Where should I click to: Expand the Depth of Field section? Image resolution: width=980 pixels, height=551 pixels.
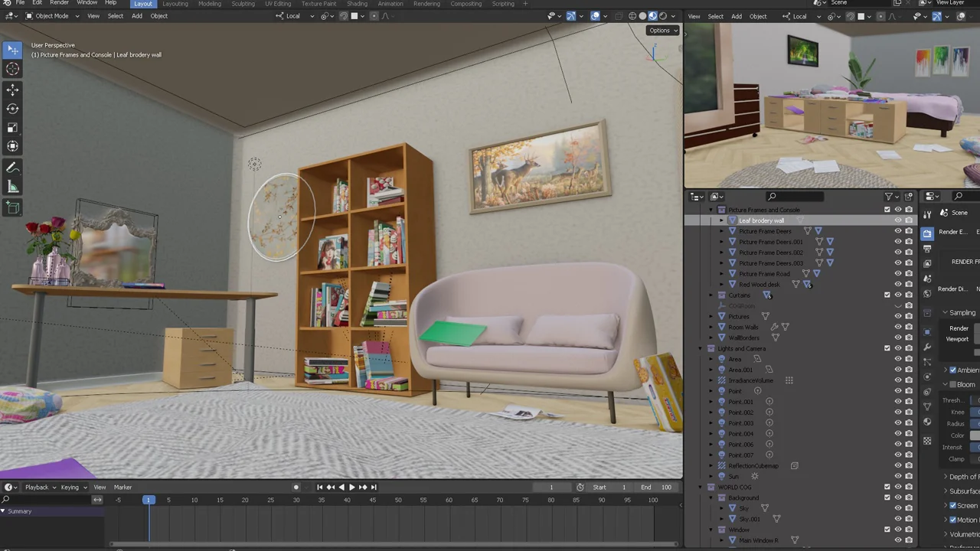tap(946, 476)
